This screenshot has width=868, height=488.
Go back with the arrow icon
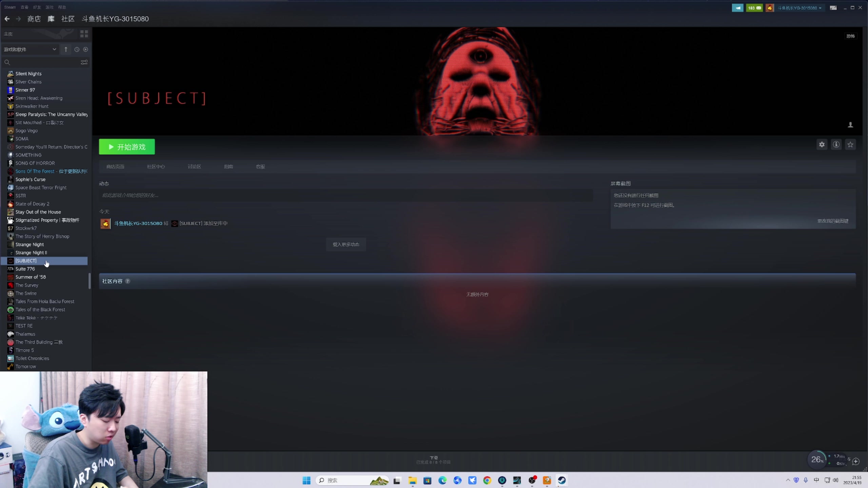[7, 19]
